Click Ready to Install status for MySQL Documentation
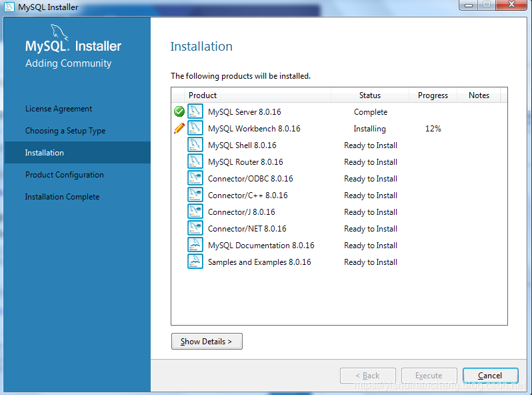 coord(371,246)
